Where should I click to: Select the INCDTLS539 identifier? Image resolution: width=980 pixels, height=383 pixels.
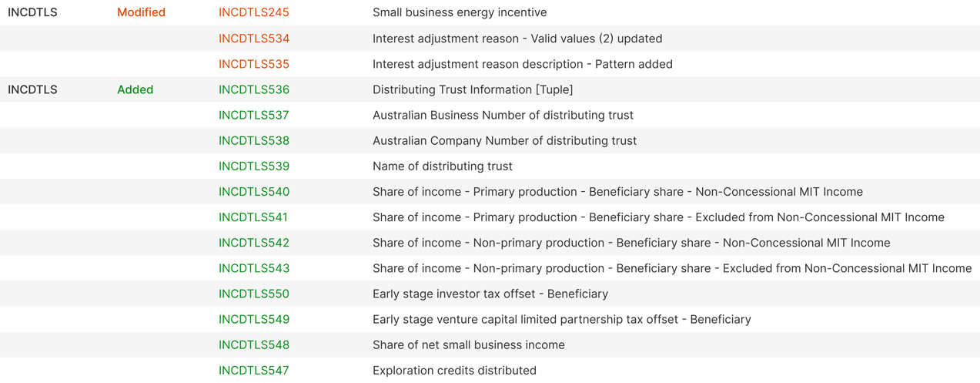[254, 166]
